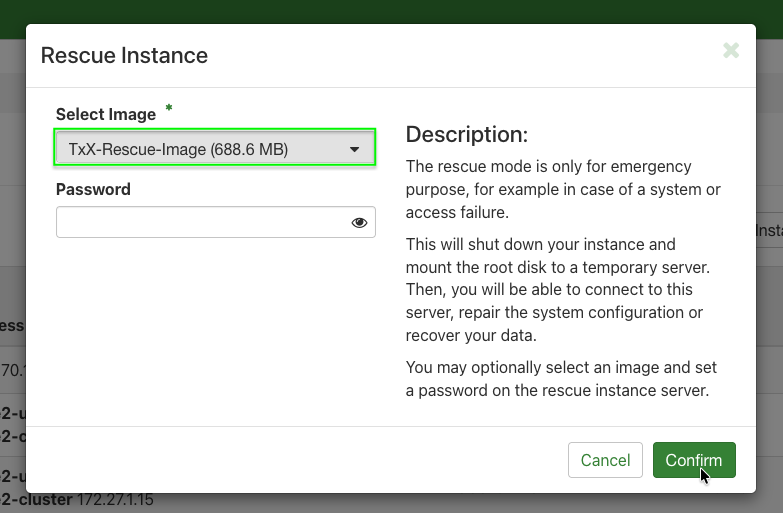Close the Rescue Instance dialog with X
This screenshot has width=783, height=513.
coord(731,50)
